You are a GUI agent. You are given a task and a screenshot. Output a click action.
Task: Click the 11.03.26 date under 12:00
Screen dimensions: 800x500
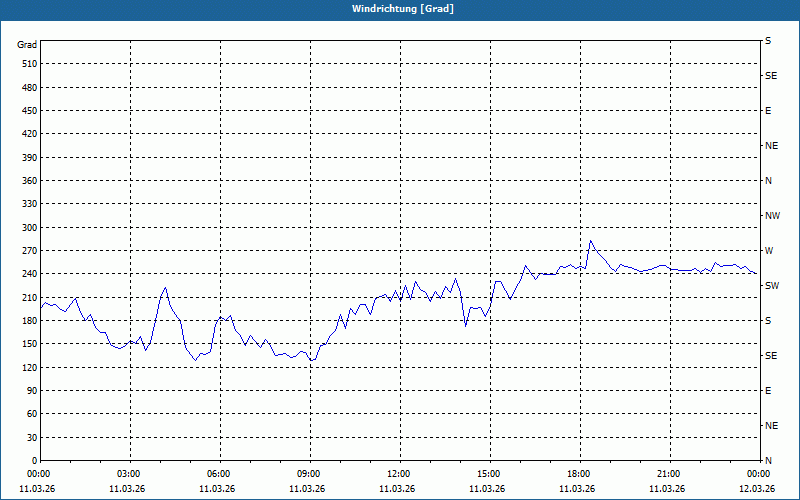(x=397, y=489)
